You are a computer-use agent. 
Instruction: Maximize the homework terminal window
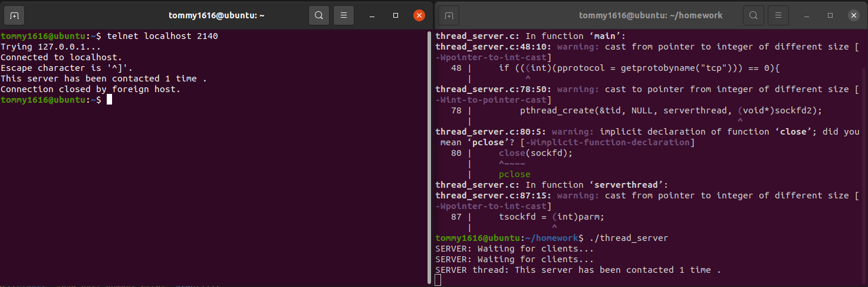pyautogui.click(x=830, y=15)
